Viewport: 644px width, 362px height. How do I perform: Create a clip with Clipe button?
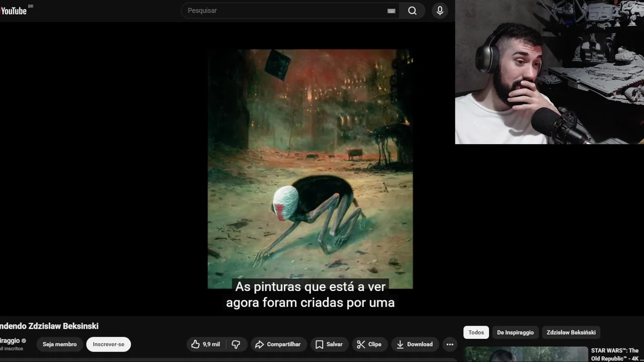(369, 344)
